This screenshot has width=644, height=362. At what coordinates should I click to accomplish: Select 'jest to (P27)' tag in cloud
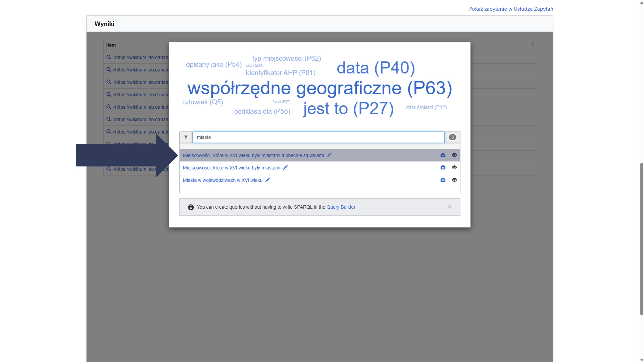coord(348,108)
